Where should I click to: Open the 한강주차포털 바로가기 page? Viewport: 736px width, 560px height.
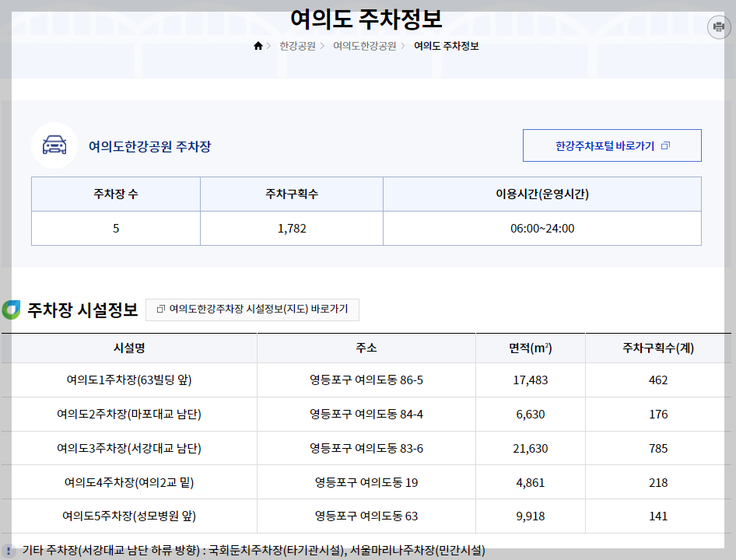(x=612, y=145)
